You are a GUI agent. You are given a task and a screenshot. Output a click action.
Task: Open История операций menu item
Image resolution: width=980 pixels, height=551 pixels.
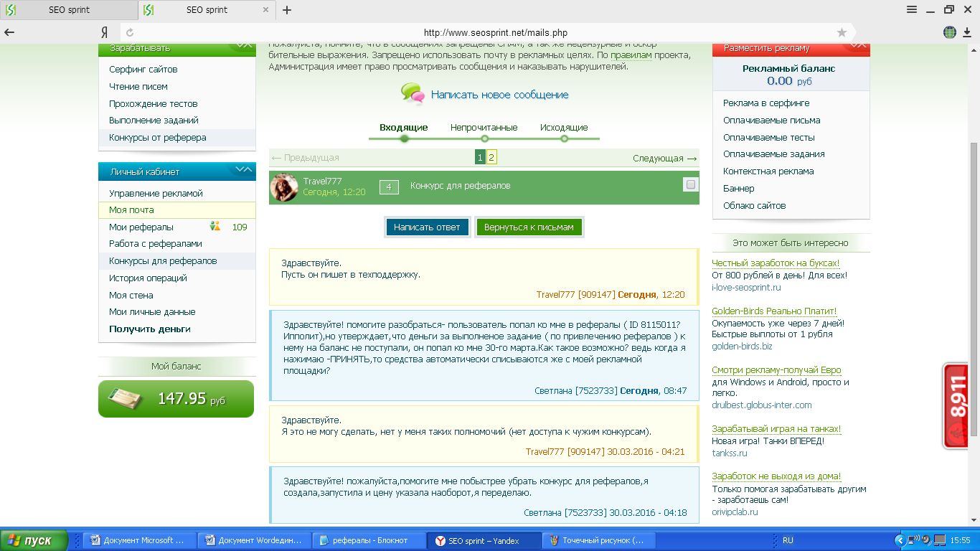[x=148, y=278]
